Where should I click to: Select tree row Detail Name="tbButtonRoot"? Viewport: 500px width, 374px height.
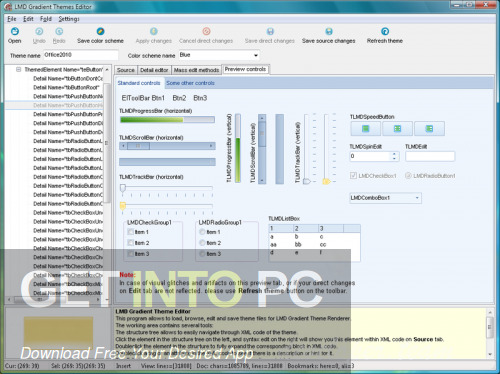[x=66, y=87]
